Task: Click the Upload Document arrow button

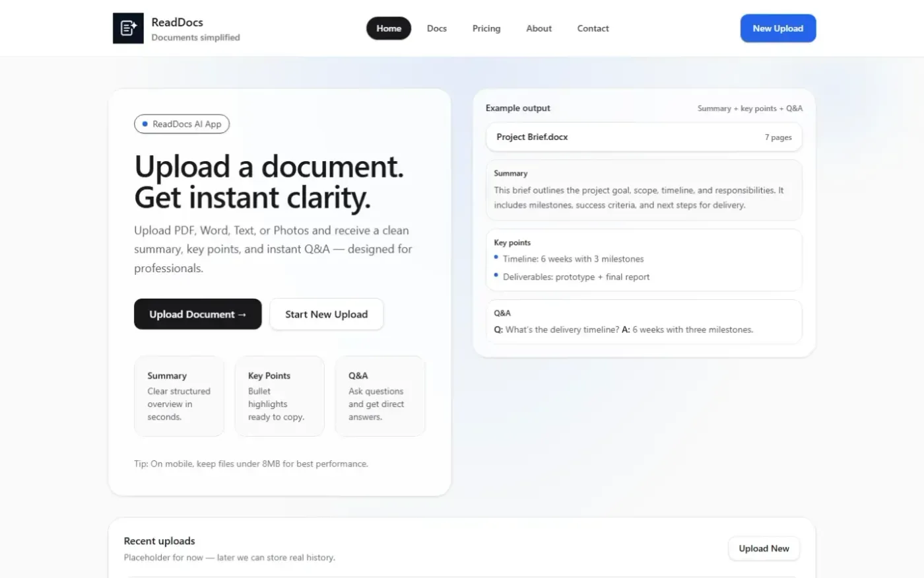Action: (x=198, y=314)
